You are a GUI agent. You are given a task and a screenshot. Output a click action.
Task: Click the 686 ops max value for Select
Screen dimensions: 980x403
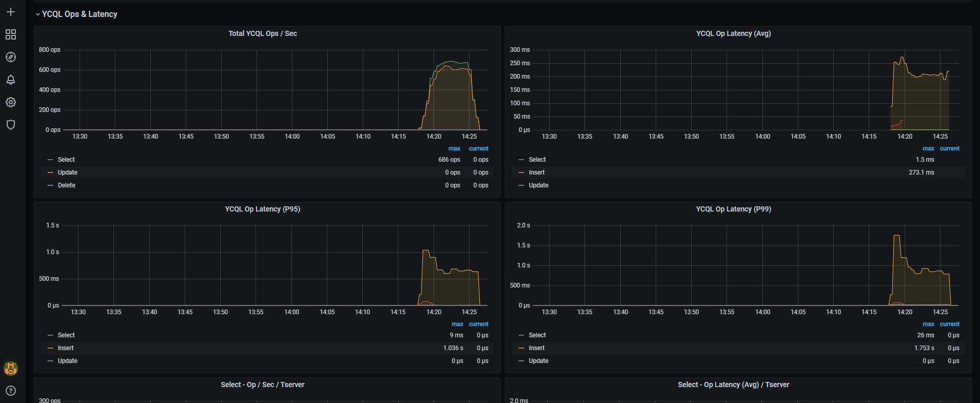[x=449, y=160]
